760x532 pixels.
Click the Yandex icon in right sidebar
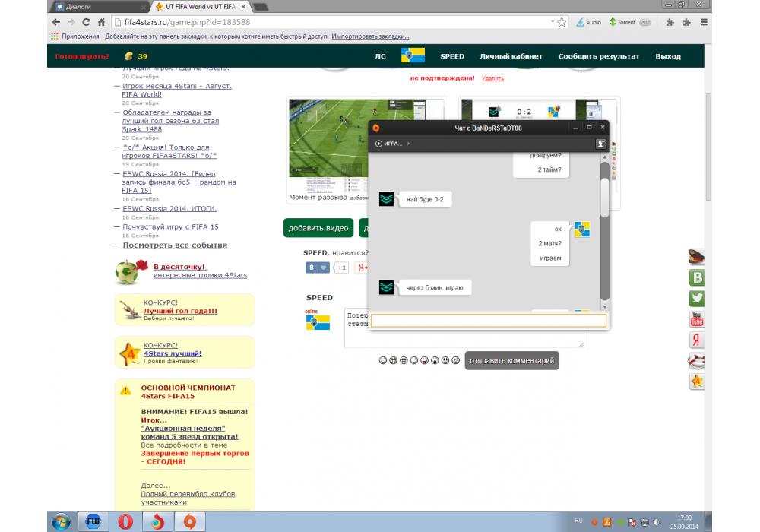(696, 340)
